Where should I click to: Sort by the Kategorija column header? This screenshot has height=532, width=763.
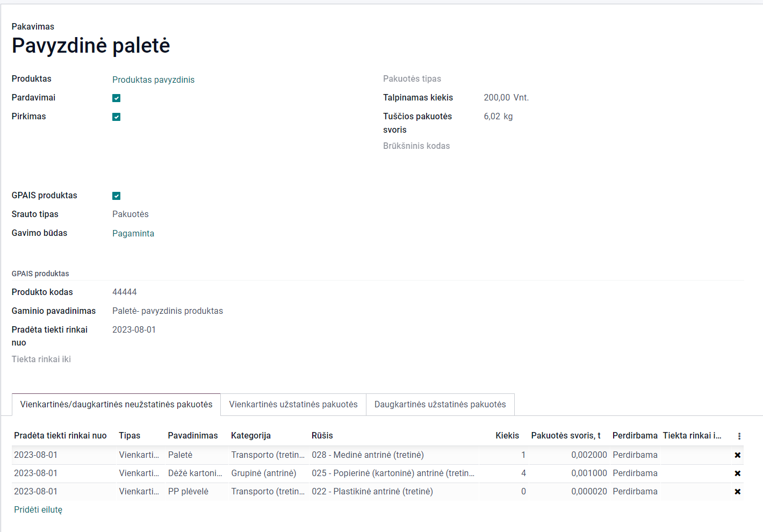251,435
